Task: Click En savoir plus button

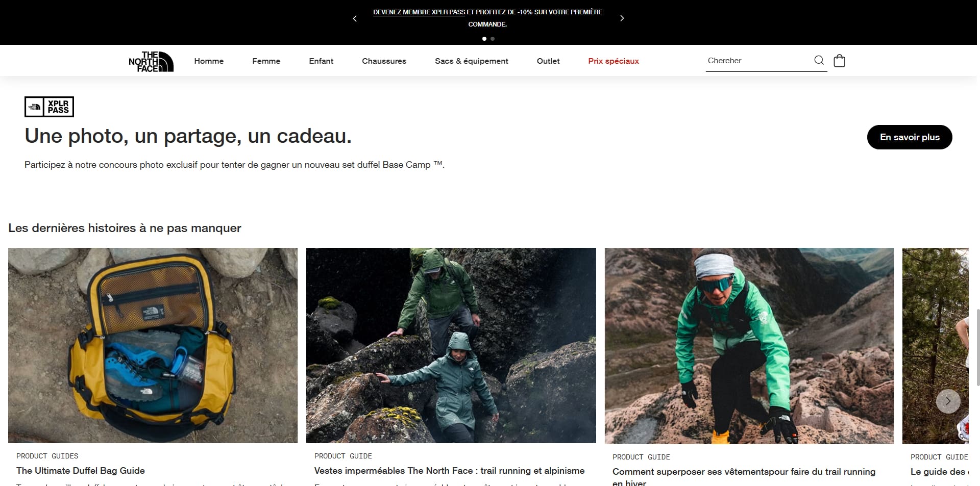Action: [x=910, y=137]
